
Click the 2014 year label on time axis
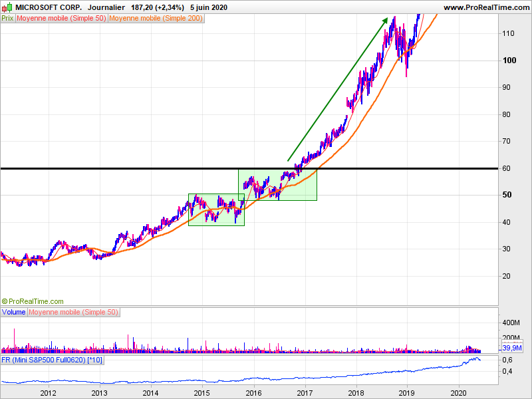[151, 393]
